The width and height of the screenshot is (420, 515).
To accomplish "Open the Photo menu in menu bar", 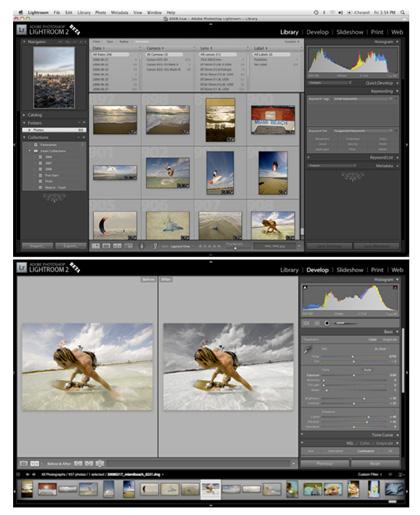I will pos(100,12).
